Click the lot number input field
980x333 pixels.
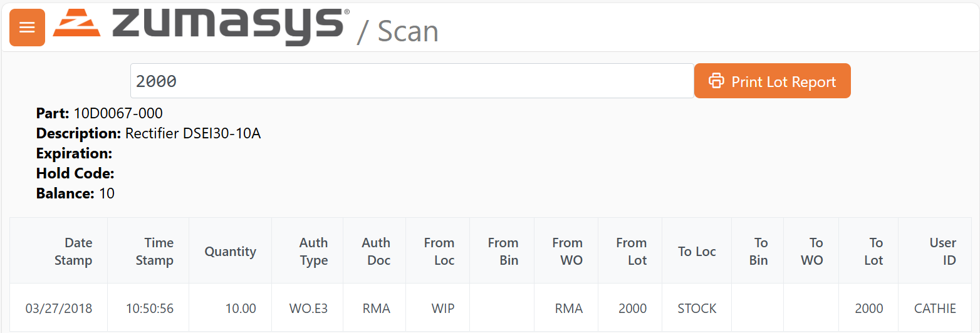tap(412, 81)
